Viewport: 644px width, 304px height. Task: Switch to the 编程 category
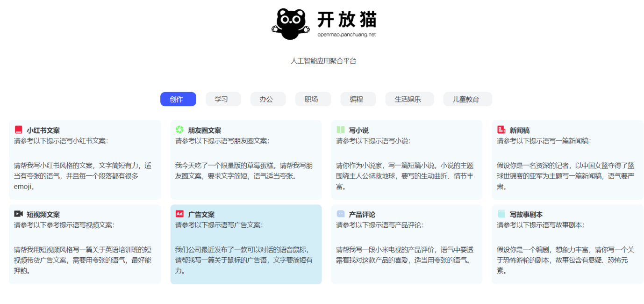pyautogui.click(x=358, y=99)
